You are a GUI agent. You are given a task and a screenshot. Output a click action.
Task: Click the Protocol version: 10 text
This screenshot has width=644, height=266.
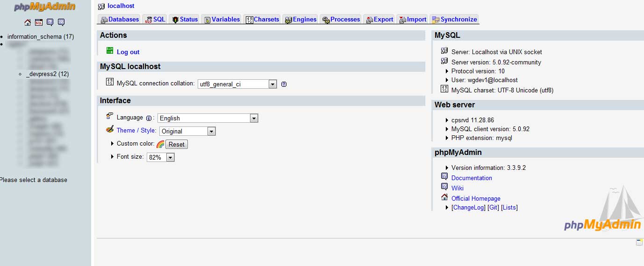coord(478,71)
